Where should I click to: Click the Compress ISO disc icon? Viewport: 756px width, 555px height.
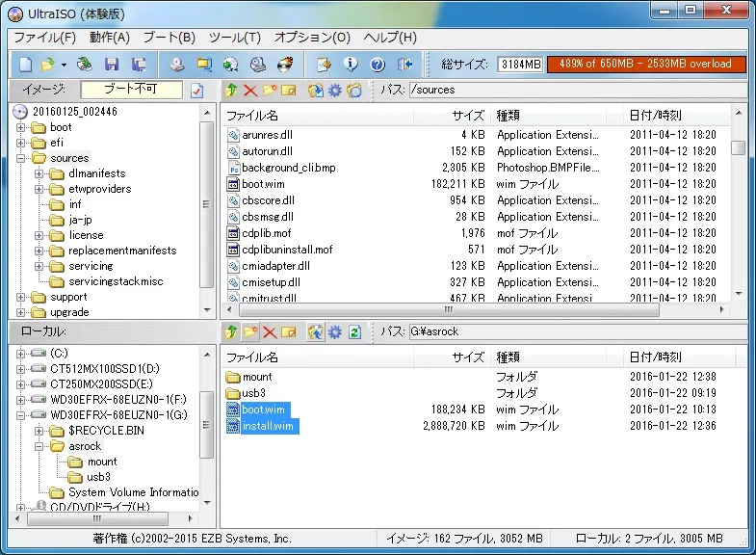click(231, 65)
